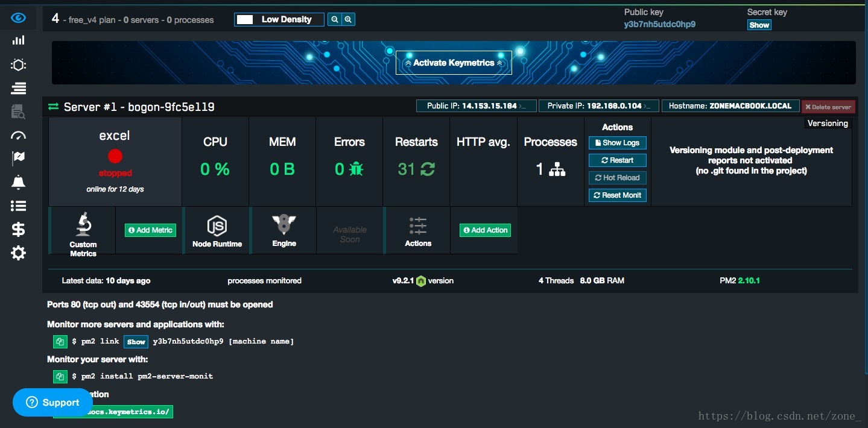Select the excel process name
This screenshot has height=428, width=868.
(115, 136)
